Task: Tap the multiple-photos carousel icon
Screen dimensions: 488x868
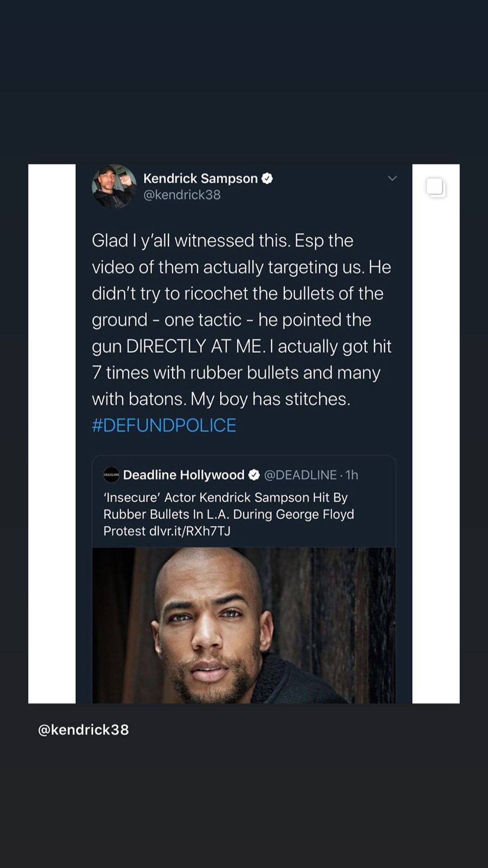Action: pyautogui.click(x=436, y=187)
